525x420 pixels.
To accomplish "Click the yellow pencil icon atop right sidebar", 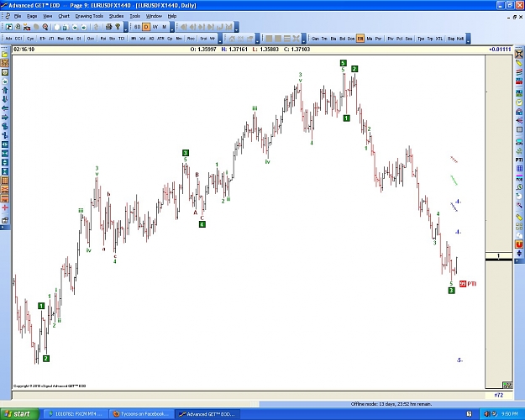I will pyautogui.click(x=519, y=63).
